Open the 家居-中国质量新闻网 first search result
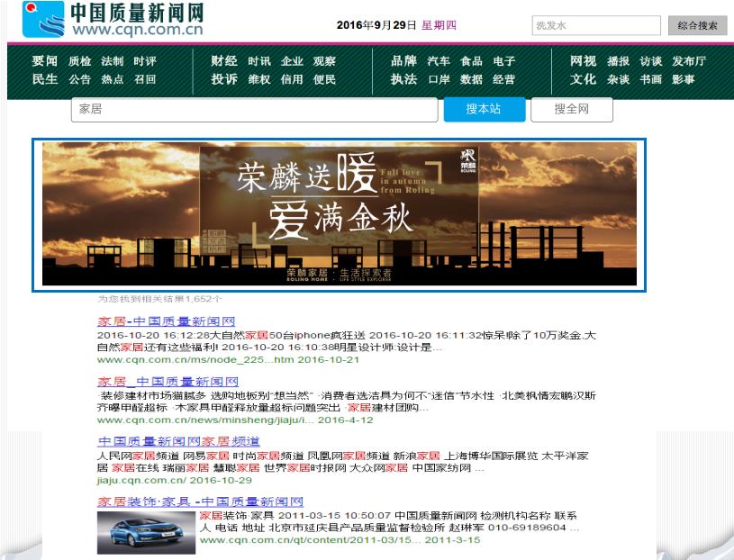734x560 pixels. click(x=167, y=321)
